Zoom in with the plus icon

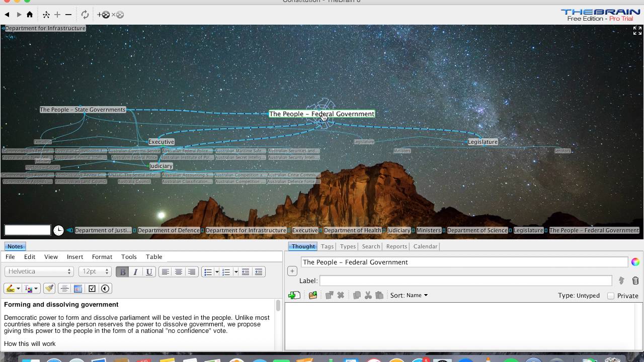pos(57,15)
